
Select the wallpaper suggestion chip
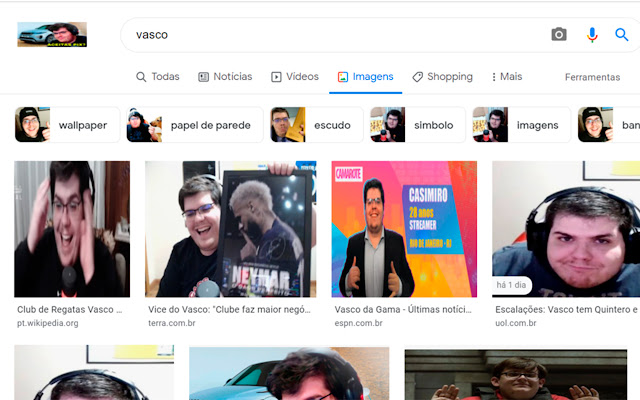click(67, 125)
